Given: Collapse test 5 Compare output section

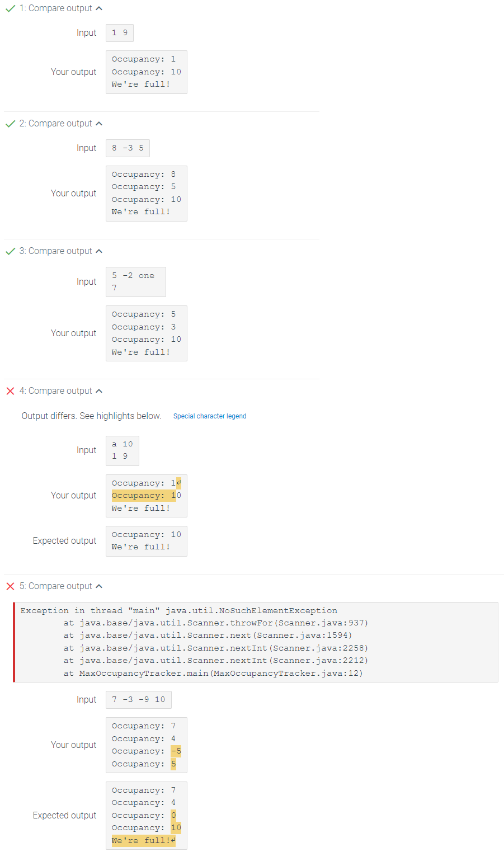Looking at the screenshot, I should pyautogui.click(x=98, y=586).
